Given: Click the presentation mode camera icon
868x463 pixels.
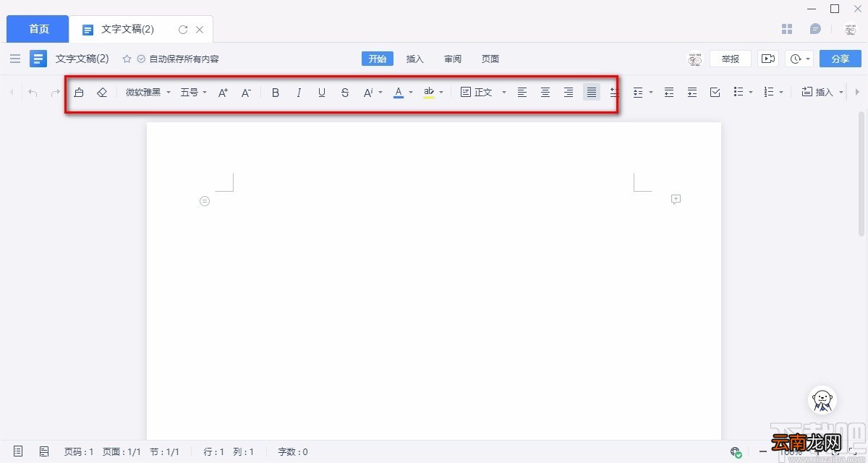Looking at the screenshot, I should click(768, 59).
